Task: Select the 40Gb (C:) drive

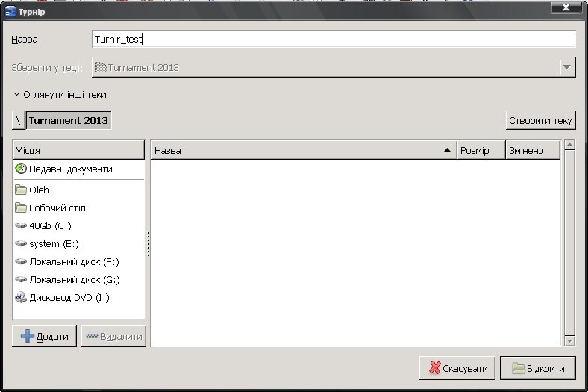Action: [x=50, y=226]
